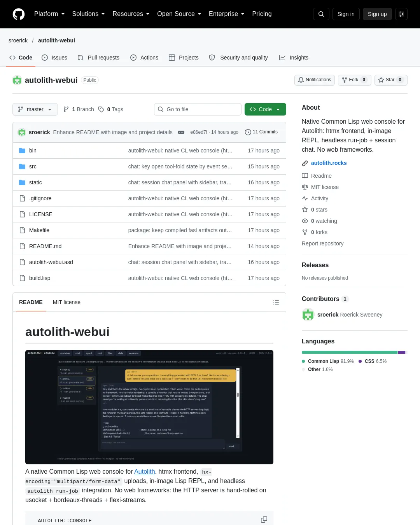
Task: Click the Sign in button
Action: (x=346, y=14)
